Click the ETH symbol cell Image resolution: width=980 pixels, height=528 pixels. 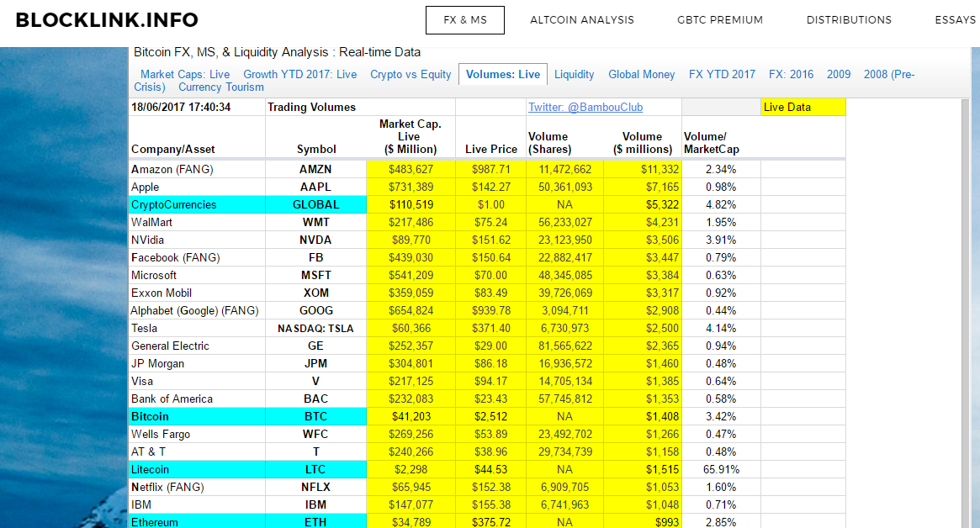315,522
